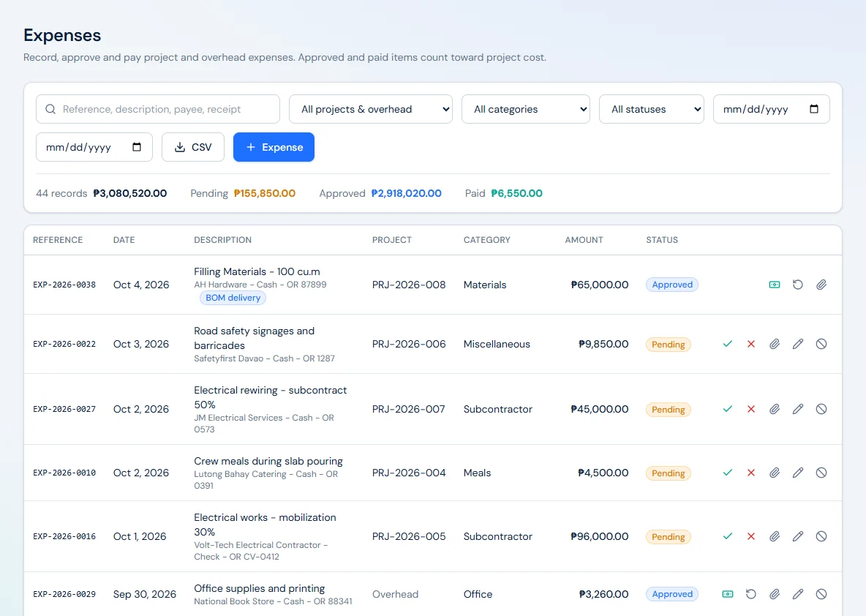Void EXP-2026-0022 with the ban icon
Screen dimensions: 866x616
coord(821,344)
